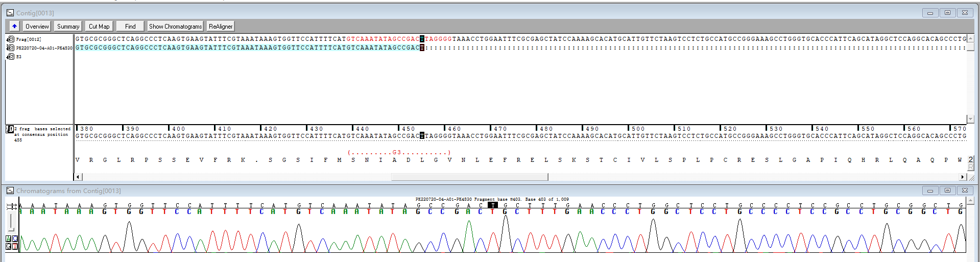This screenshot has width=980, height=262.
Task: Maximize the Chromatograms window
Action: pos(947,190)
